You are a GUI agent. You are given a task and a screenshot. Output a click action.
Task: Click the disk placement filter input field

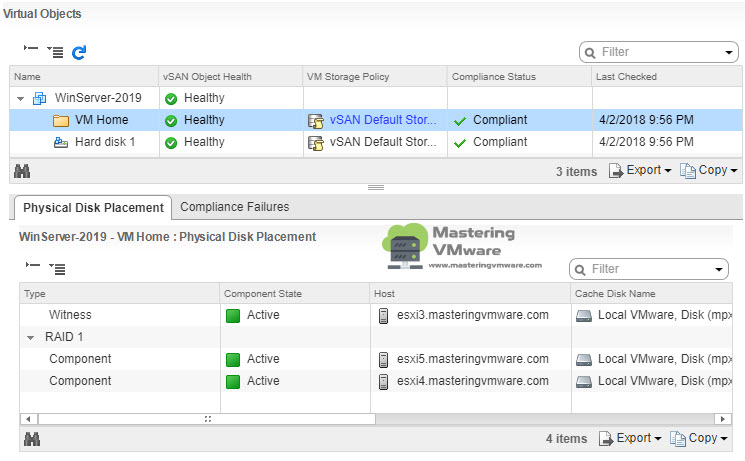[x=649, y=269]
